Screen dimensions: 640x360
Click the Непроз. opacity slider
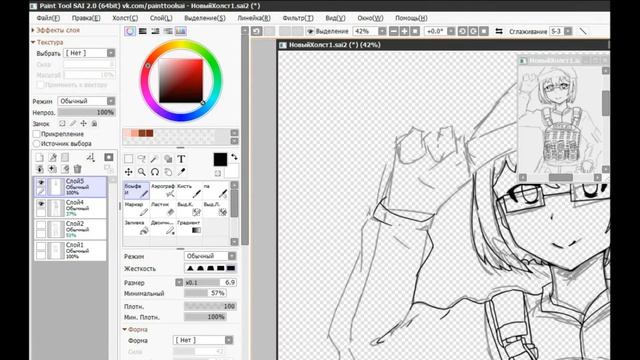pyautogui.click(x=87, y=112)
